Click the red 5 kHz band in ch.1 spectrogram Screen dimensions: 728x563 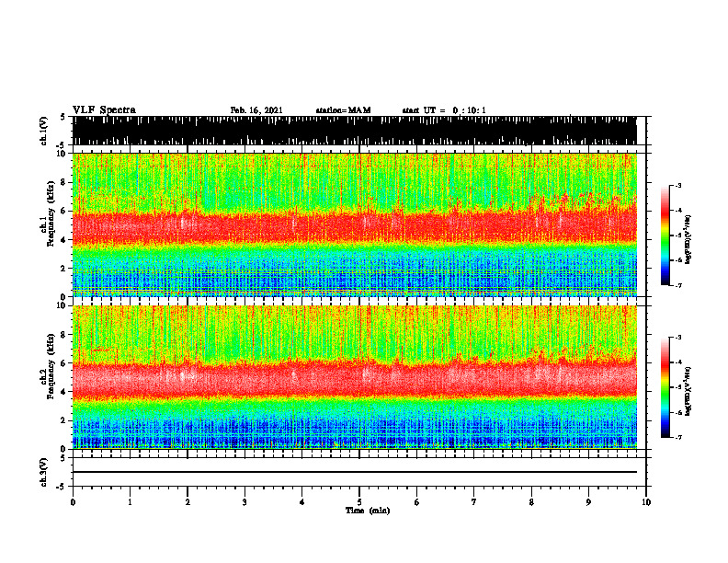coord(354,227)
